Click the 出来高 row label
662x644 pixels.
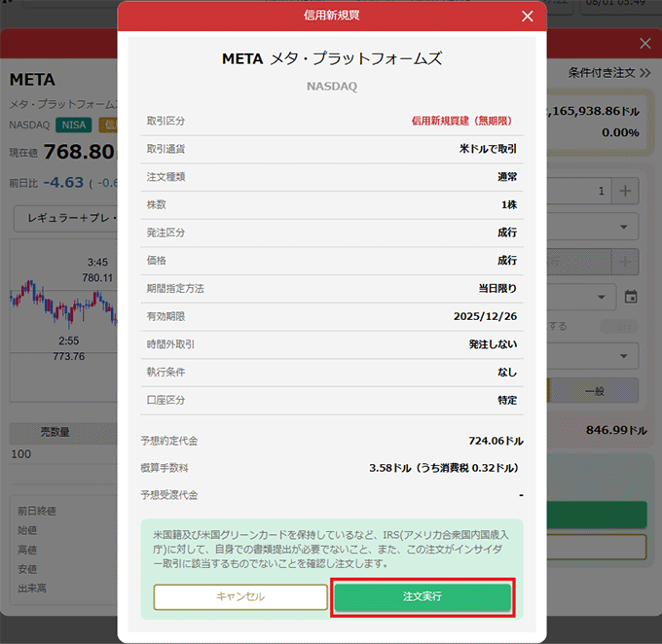click(32, 589)
